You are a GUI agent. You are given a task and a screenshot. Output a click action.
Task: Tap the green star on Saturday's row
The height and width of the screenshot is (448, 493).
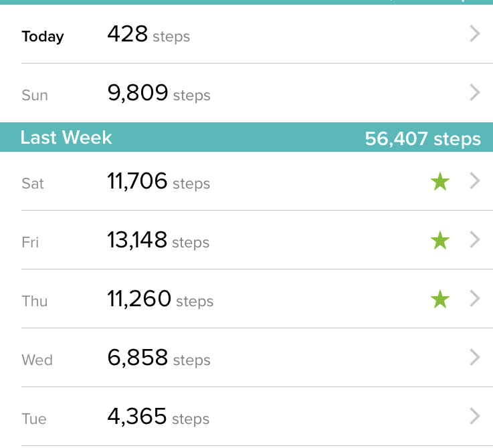[439, 181]
